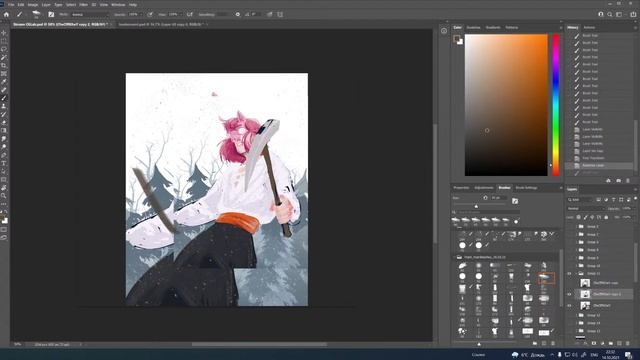Delete layer with Layers trash icon

[628, 344]
